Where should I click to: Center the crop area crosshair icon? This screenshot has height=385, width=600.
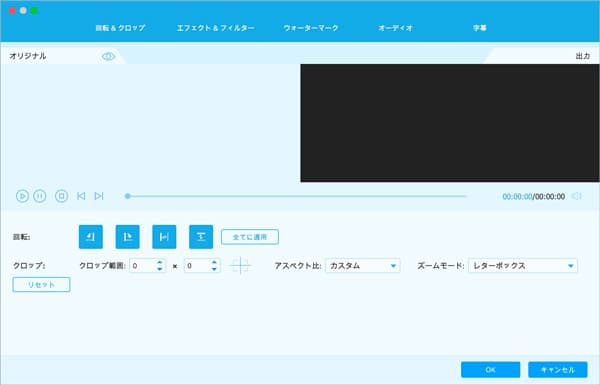pos(240,266)
